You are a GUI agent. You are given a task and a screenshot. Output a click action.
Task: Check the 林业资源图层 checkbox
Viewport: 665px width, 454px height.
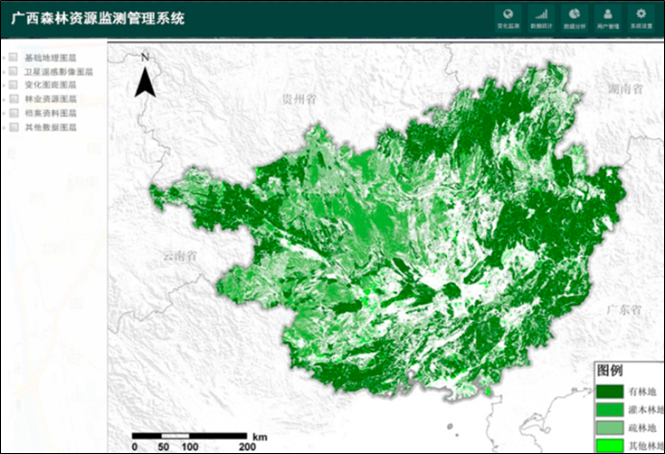pos(13,100)
